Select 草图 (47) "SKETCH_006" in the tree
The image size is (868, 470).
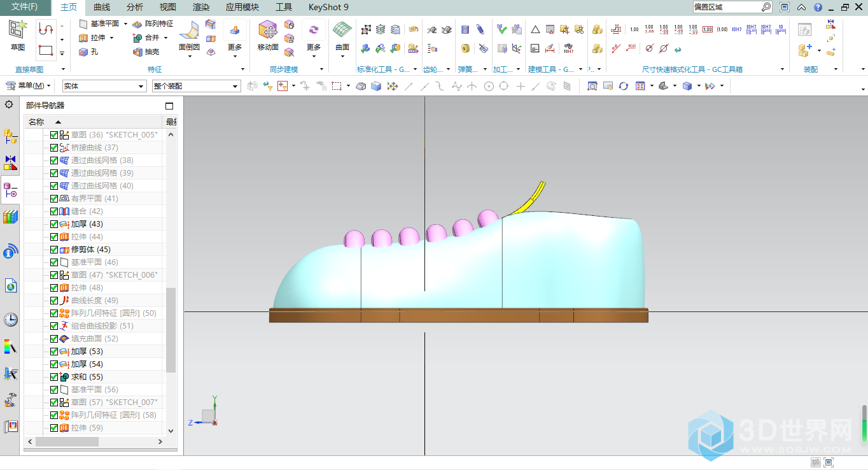coord(114,275)
